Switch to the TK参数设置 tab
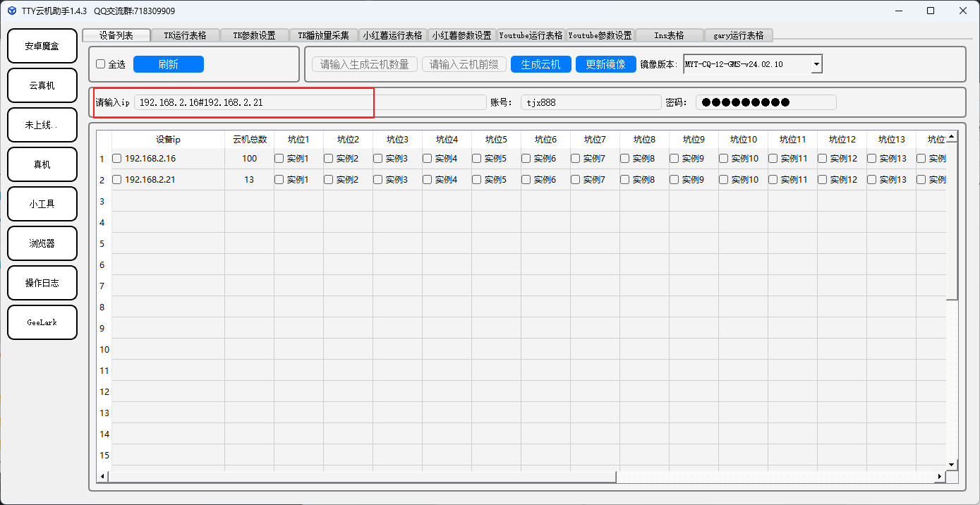980x505 pixels. 254,35
